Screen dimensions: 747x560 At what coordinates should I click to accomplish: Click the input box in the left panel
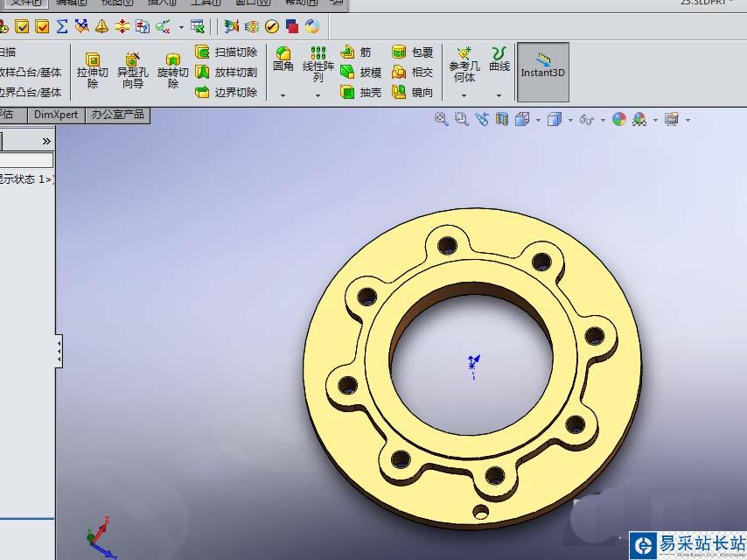coord(26,159)
